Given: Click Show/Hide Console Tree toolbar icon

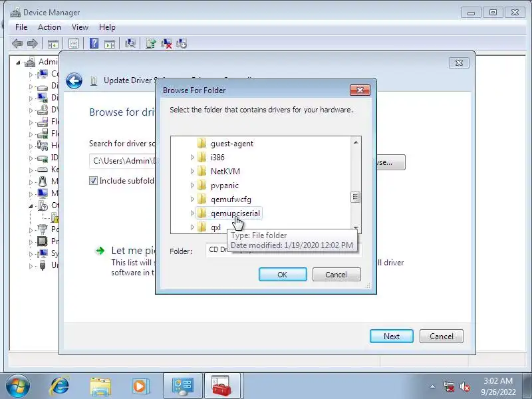Looking at the screenshot, I should pyautogui.click(x=53, y=44).
